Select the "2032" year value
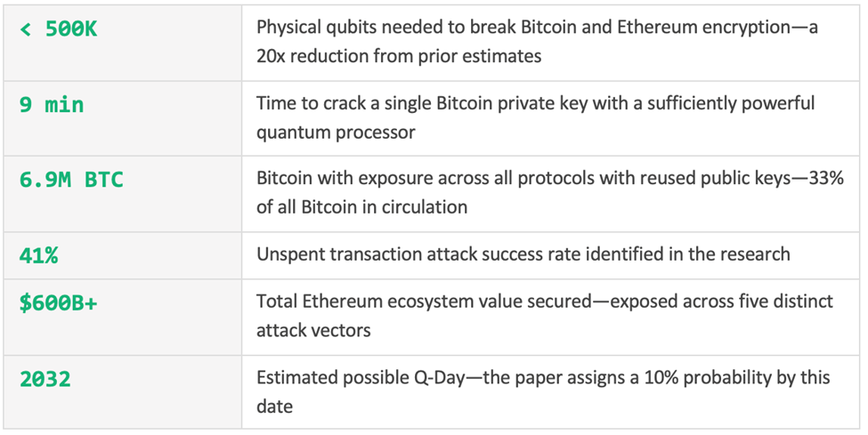868x435 pixels. coord(45,379)
